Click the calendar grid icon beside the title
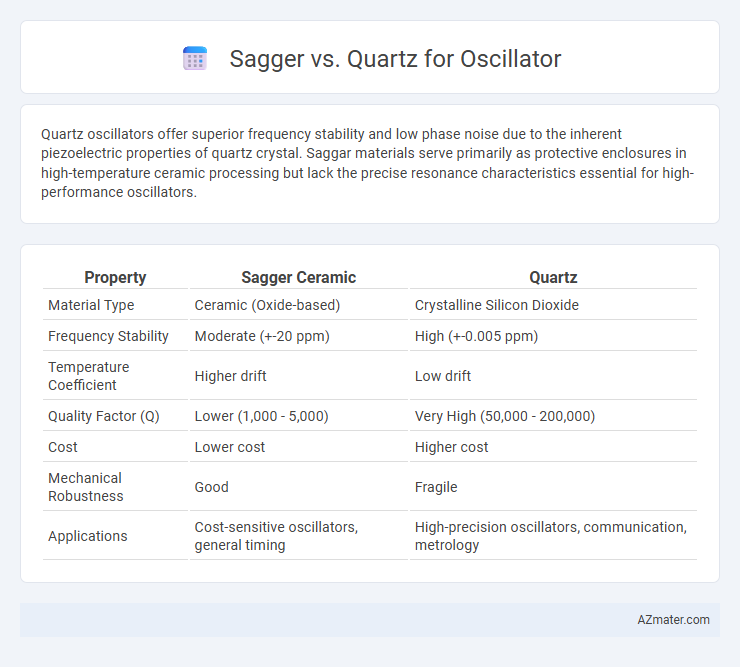Image resolution: width=740 pixels, height=667 pixels. (x=195, y=59)
